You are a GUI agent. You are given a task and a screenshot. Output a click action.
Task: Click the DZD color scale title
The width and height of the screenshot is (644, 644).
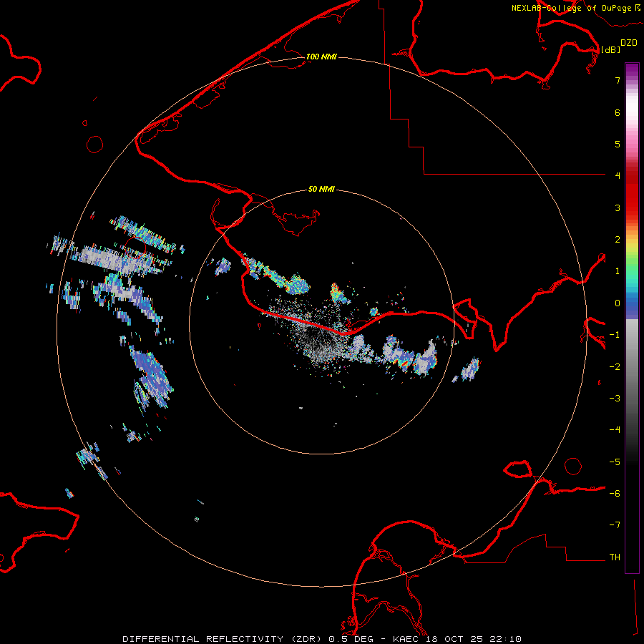coord(629,43)
